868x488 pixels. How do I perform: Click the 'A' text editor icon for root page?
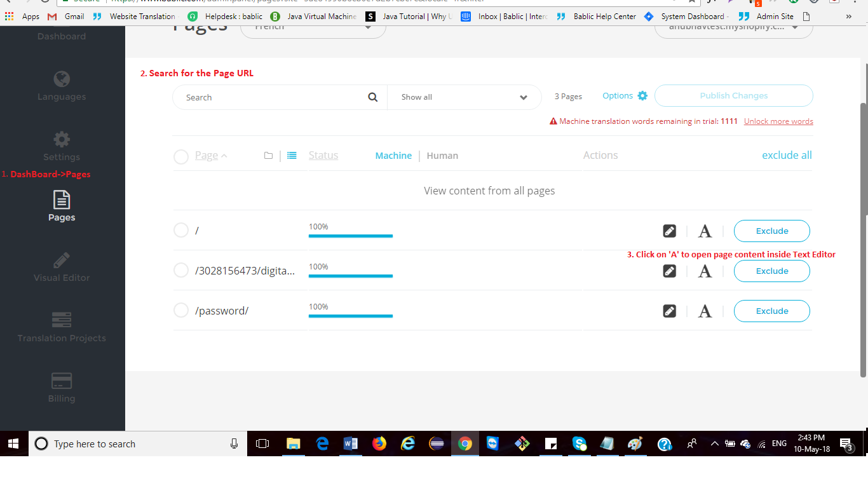705,231
